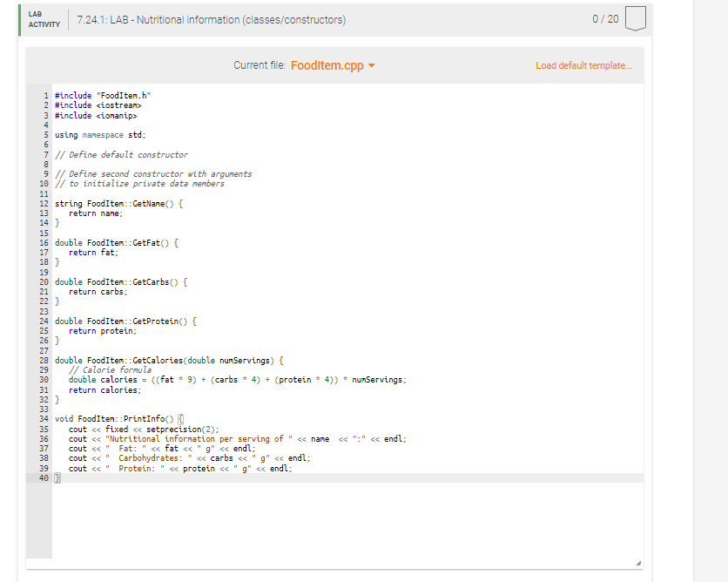
Task: Click the return carbs; line
Action: click(x=98, y=292)
